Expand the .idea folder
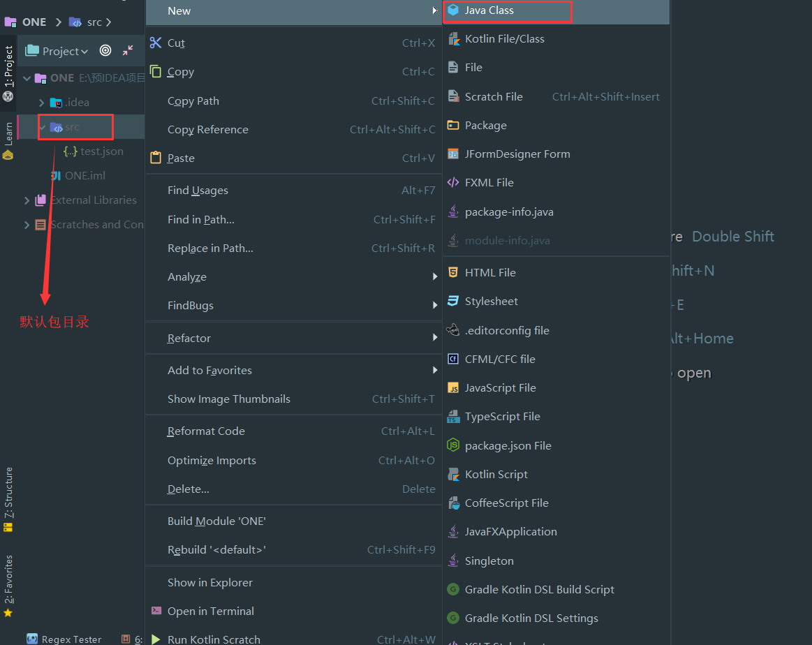Image resolution: width=812 pixels, height=645 pixels. coord(42,103)
